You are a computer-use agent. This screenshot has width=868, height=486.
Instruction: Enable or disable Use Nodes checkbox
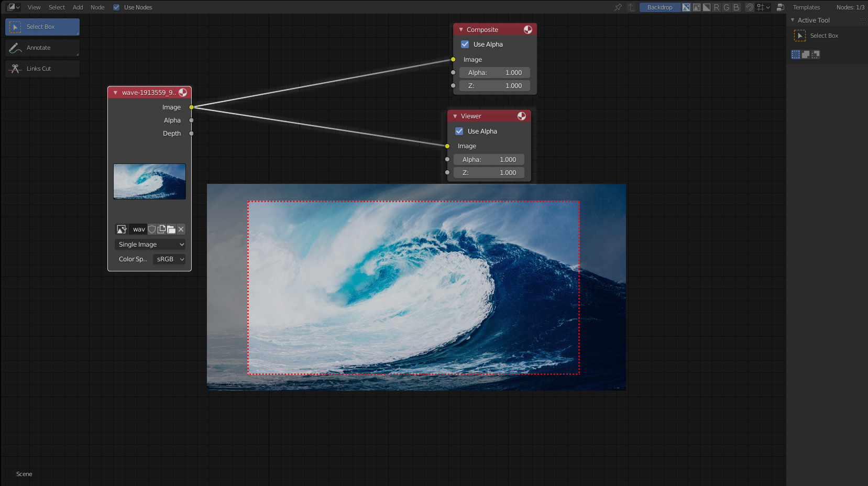pos(116,7)
